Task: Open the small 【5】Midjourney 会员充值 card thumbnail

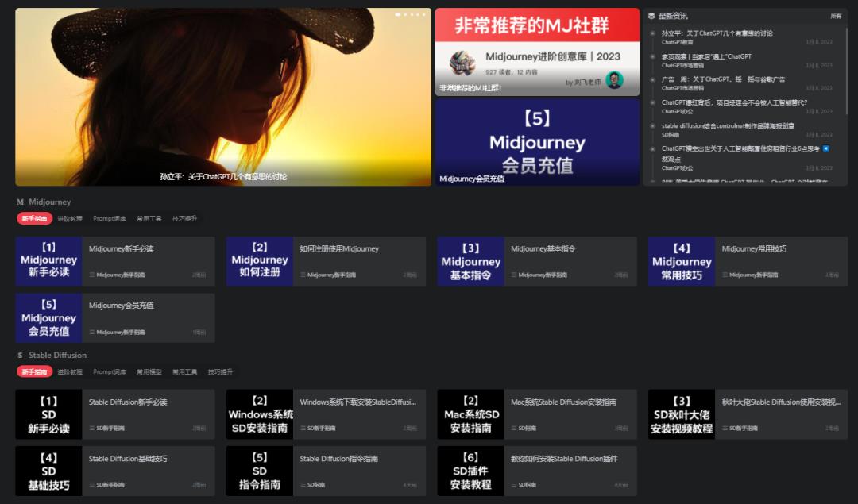Action: [x=48, y=318]
